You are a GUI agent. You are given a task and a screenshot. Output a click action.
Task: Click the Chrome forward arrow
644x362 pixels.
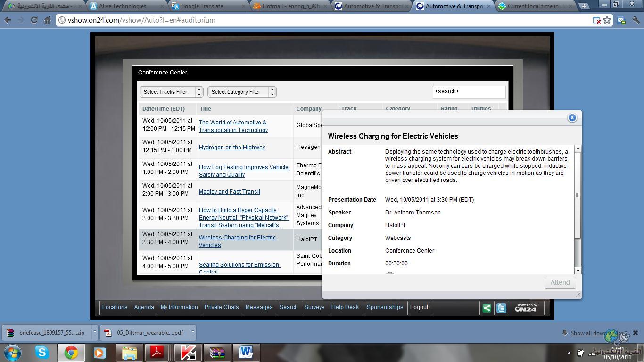(x=21, y=20)
